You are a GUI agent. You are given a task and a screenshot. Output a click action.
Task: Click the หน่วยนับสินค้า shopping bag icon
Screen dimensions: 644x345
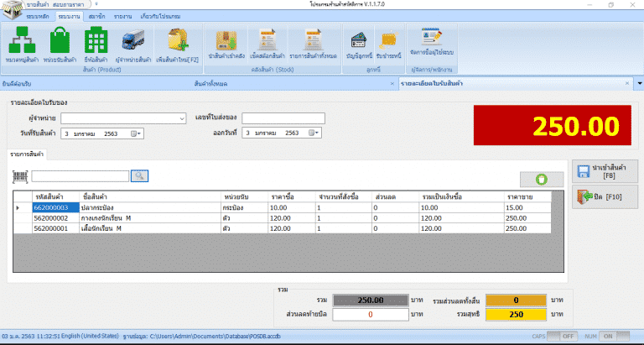60,42
